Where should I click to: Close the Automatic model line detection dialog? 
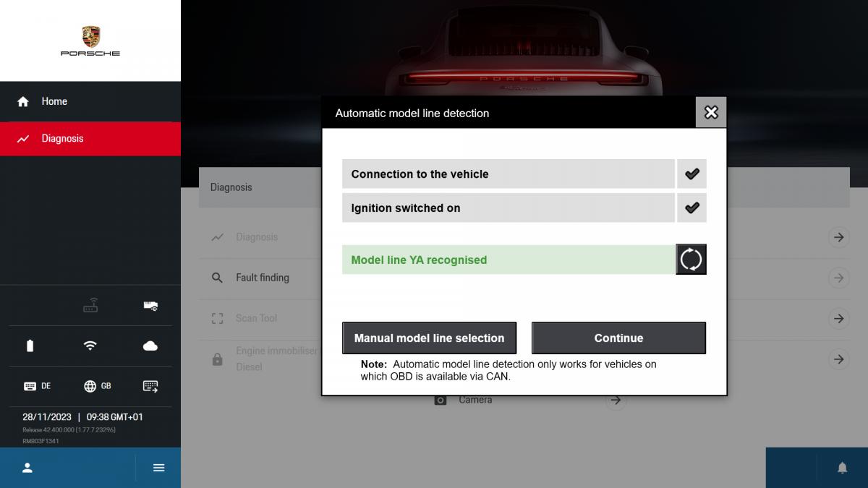[x=710, y=113]
